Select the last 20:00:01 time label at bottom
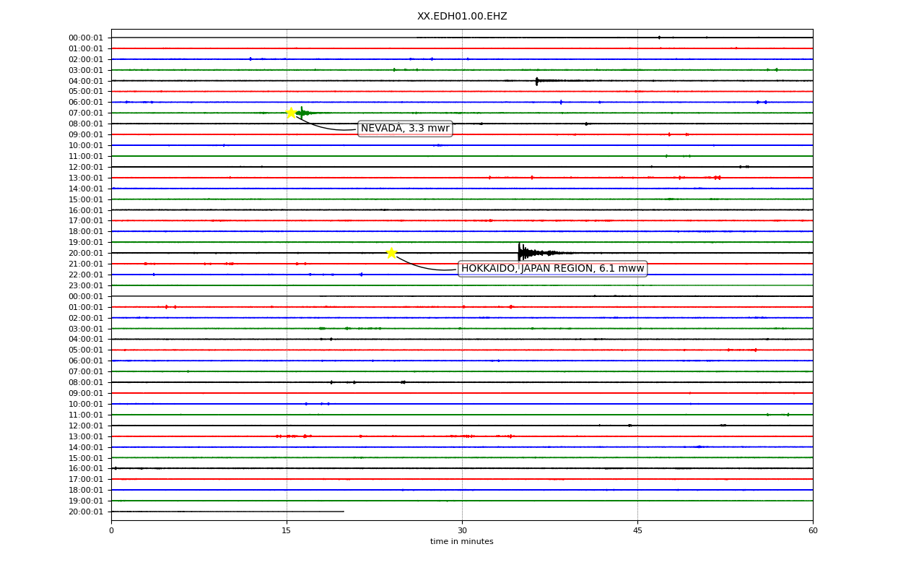The height and width of the screenshot is (578, 924). click(86, 512)
